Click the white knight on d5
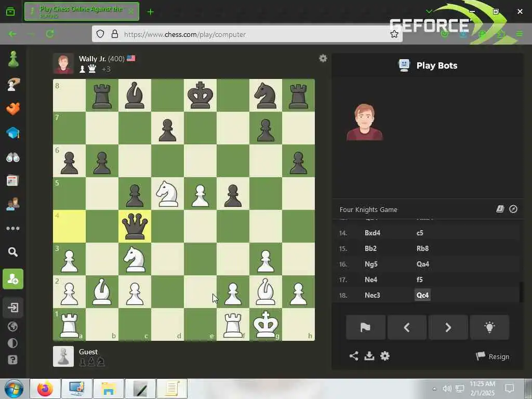Viewport: 532px width, 399px height. 167,194
